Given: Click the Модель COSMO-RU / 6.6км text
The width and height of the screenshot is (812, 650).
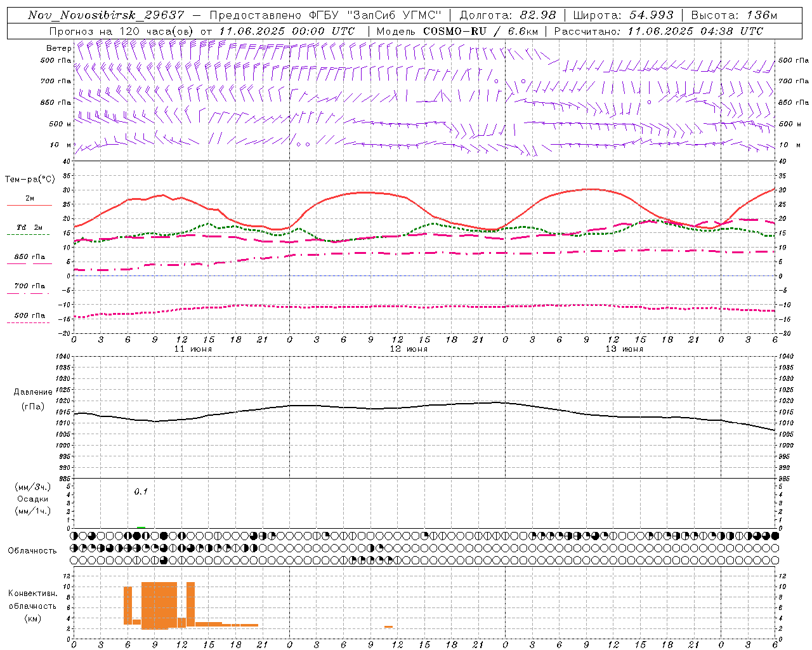Looking at the screenshot, I should [457, 31].
